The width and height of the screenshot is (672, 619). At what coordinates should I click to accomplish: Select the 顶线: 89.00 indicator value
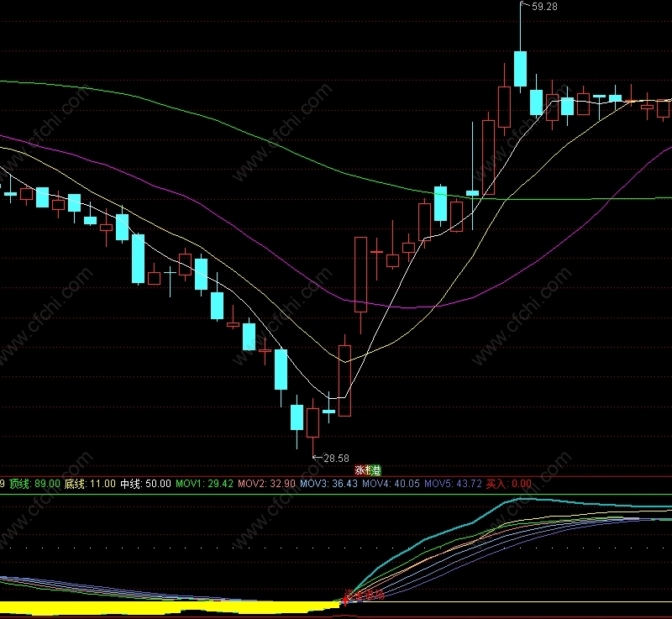click(34, 484)
